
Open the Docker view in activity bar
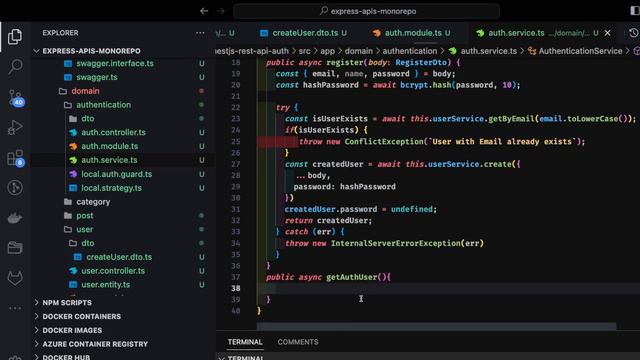pyautogui.click(x=15, y=218)
